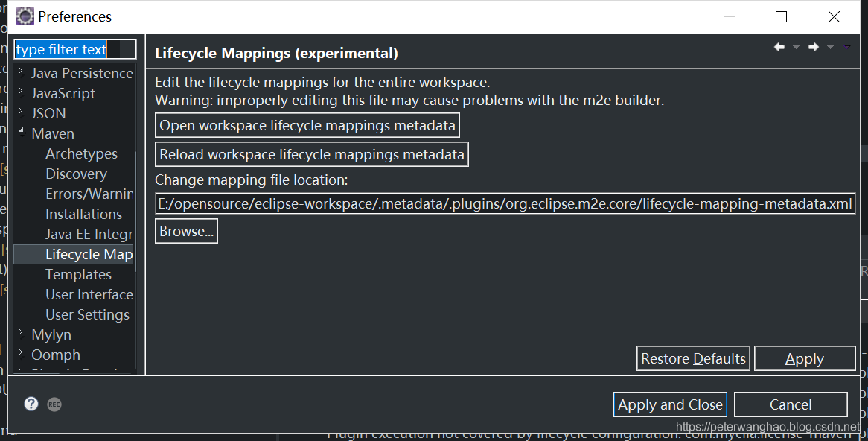Image resolution: width=868 pixels, height=441 pixels.
Task: Select the JavaScript item
Action: coord(63,93)
